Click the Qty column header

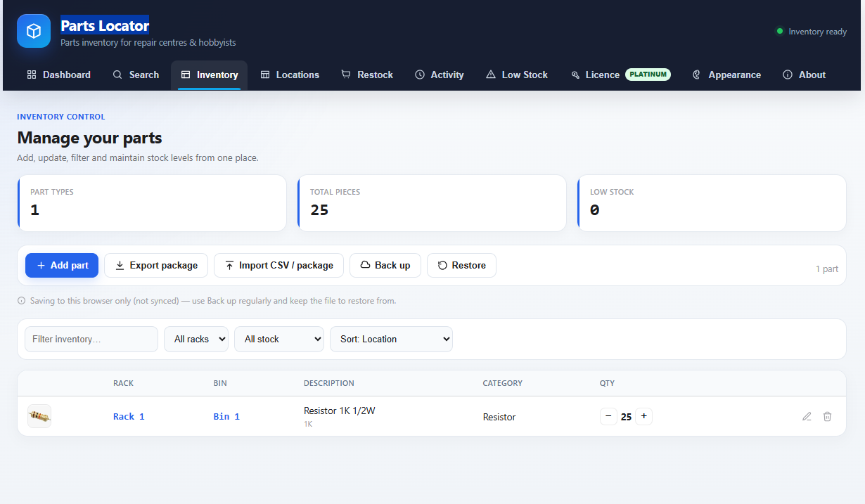[x=607, y=383]
